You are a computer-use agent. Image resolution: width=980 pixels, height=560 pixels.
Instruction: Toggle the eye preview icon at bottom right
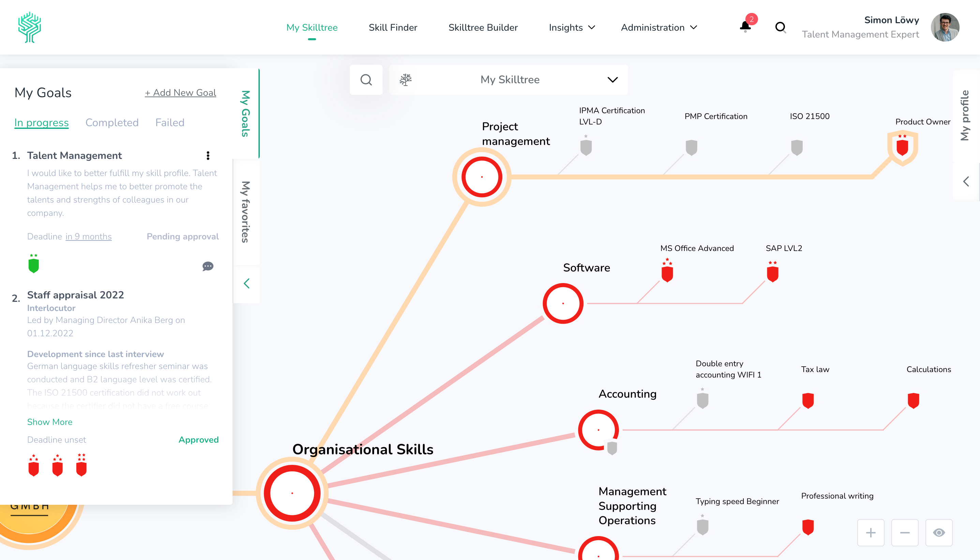[939, 533]
